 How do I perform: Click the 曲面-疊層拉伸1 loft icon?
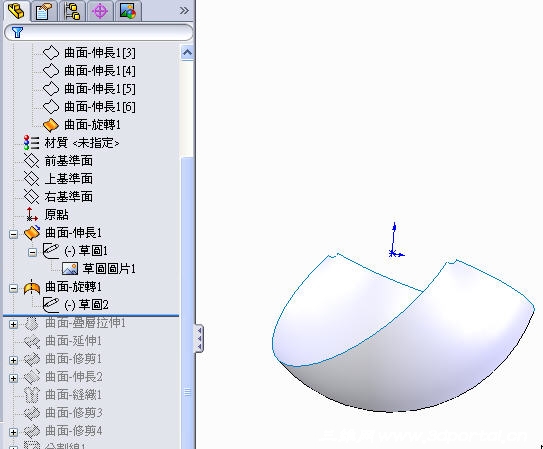point(32,323)
